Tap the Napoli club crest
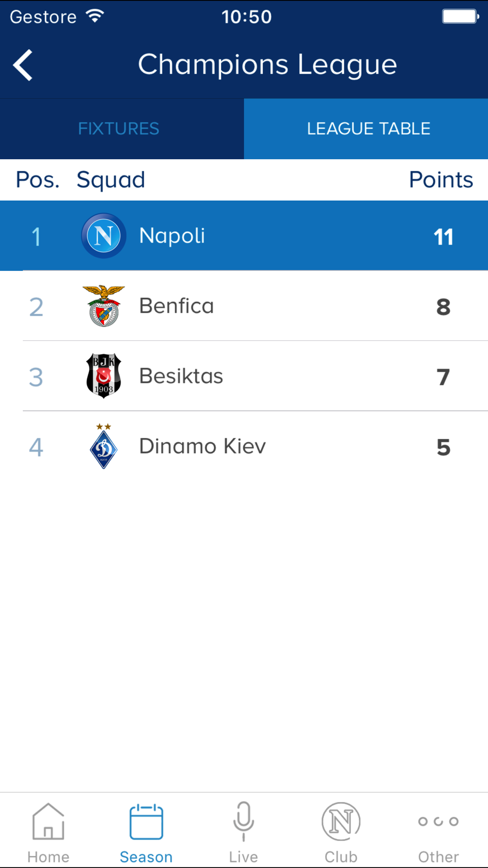The height and width of the screenshot is (868, 488). tap(103, 236)
